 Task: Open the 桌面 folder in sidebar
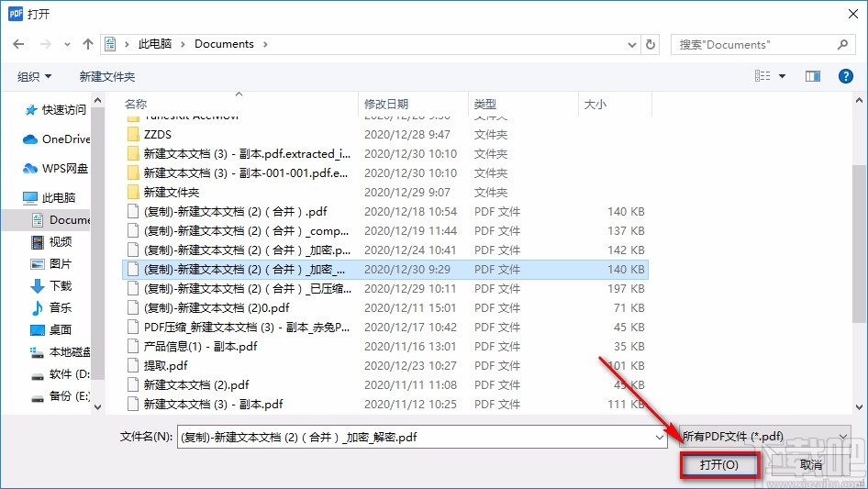coord(51,329)
